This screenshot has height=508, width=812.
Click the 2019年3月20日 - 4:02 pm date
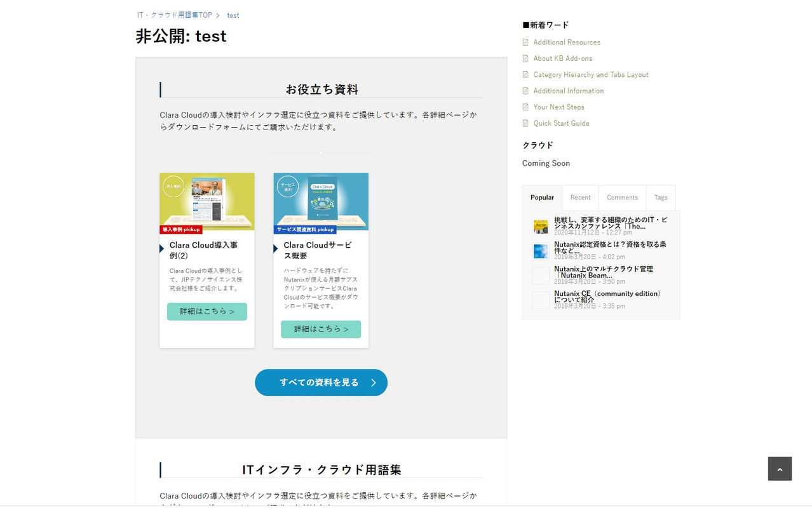(590, 257)
